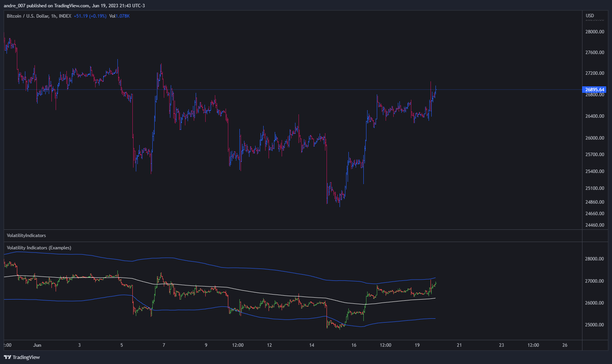Click the 9 date on time axis
Screen dimensions: 612x364
pyautogui.click(x=206, y=345)
